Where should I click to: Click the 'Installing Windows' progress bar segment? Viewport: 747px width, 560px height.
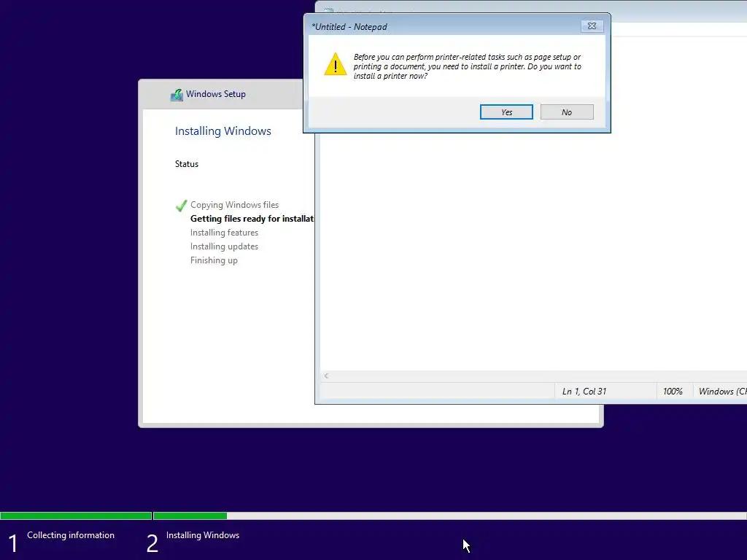(x=449, y=516)
